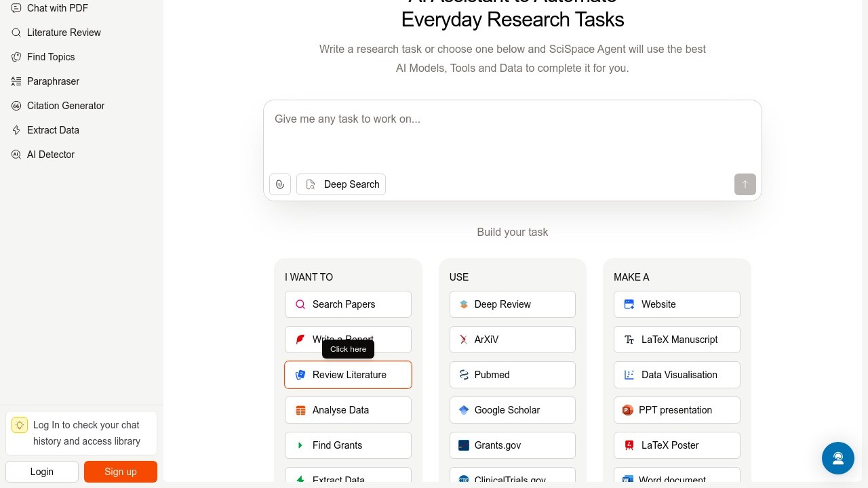Viewport: 868px width, 488px height.
Task: Click the orange Sign up button
Action: 121,472
